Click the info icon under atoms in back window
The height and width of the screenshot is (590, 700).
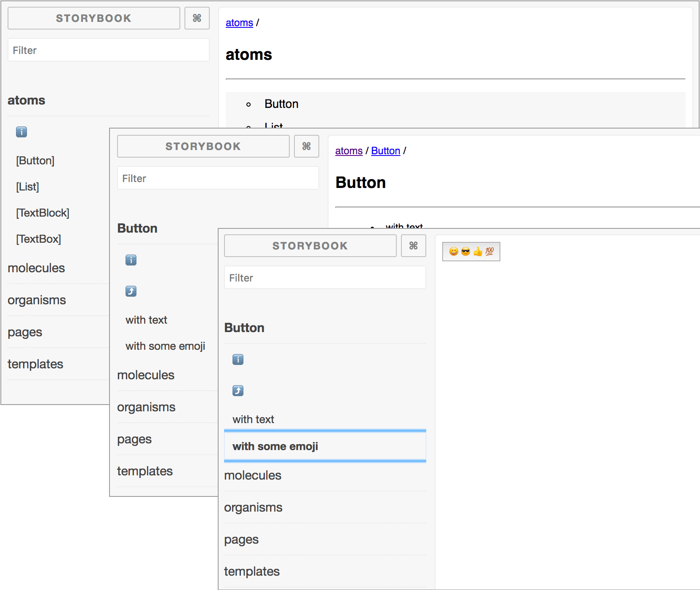21,132
